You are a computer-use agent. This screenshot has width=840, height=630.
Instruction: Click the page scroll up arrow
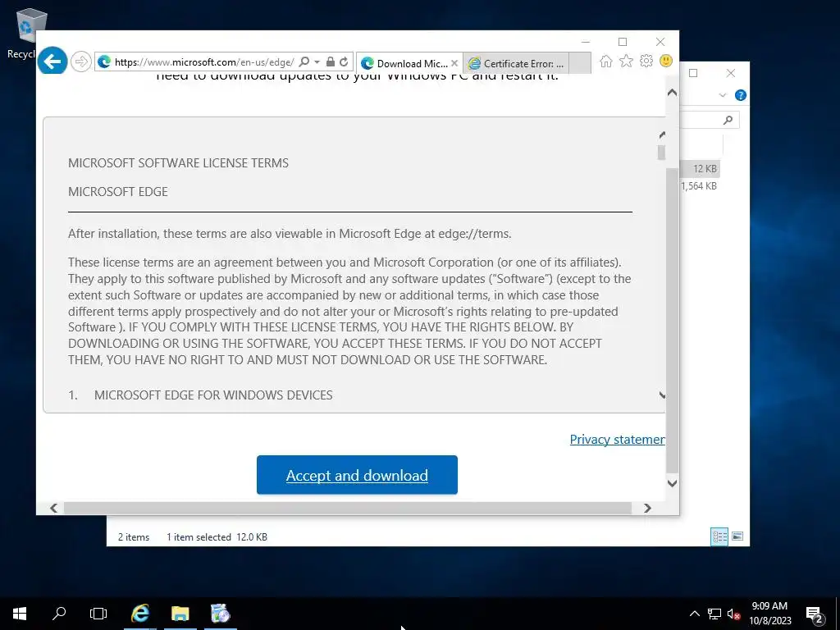click(673, 93)
